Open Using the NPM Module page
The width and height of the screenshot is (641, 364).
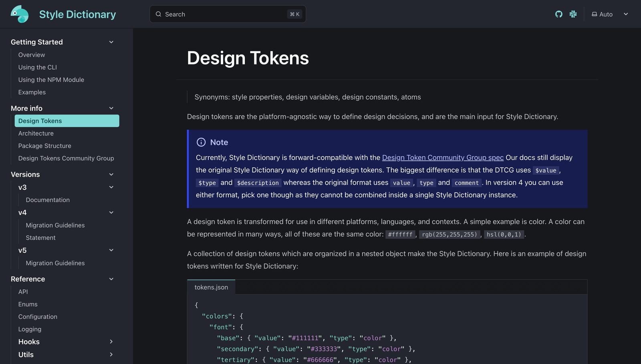click(x=51, y=80)
